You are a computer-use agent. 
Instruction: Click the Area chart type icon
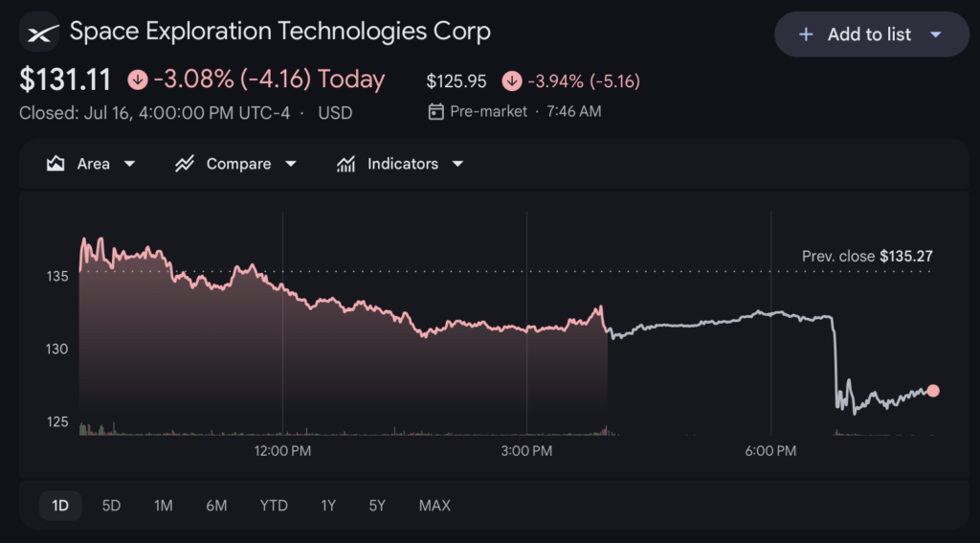tap(56, 164)
